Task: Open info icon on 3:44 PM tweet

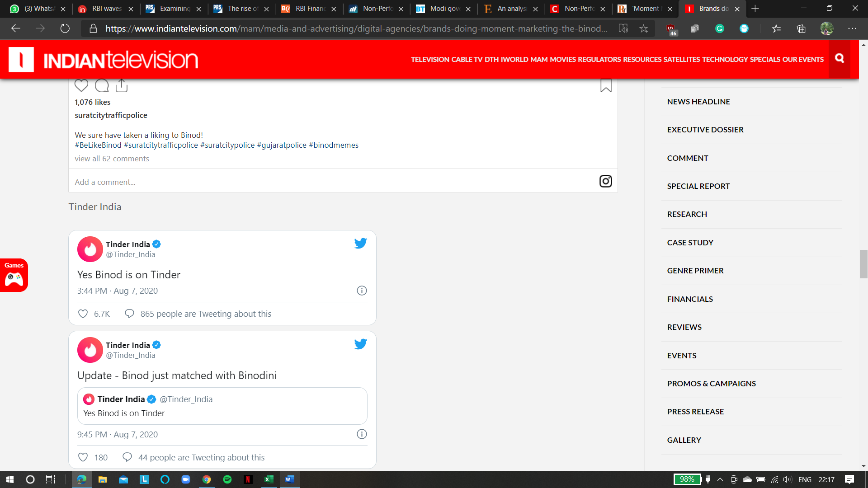Action: pos(362,291)
